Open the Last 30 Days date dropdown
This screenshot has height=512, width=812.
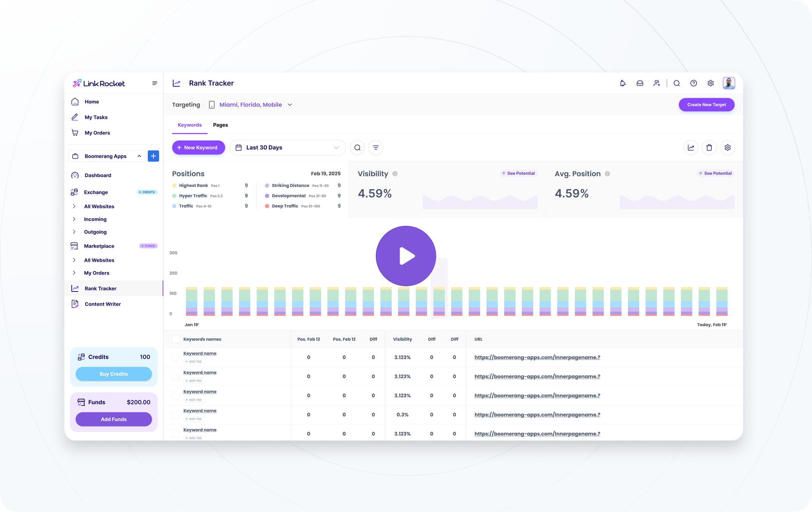[288, 148]
